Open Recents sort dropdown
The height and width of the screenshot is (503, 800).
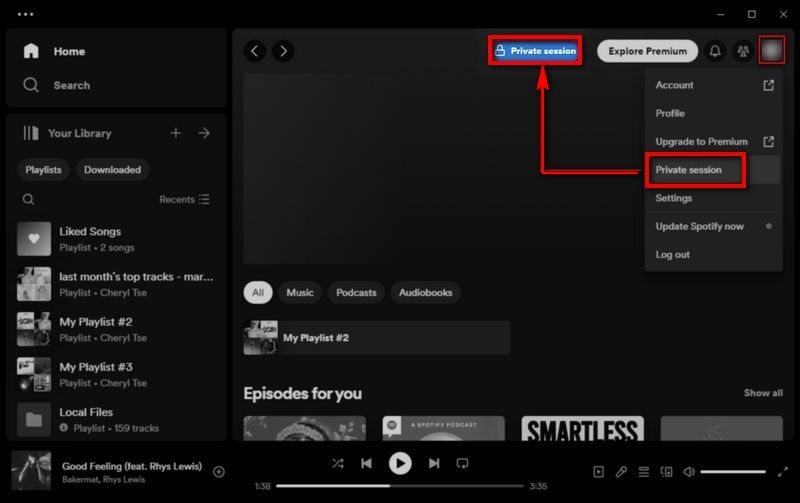(x=184, y=199)
